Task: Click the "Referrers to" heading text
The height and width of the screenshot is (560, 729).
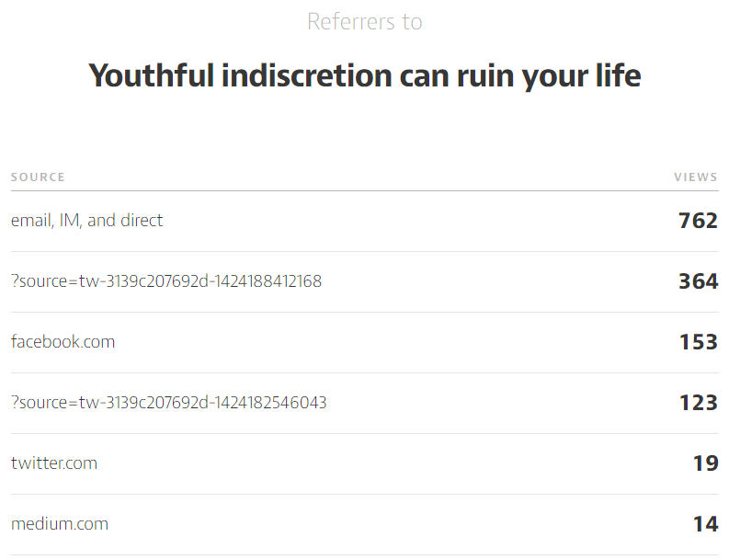Action: point(364,22)
